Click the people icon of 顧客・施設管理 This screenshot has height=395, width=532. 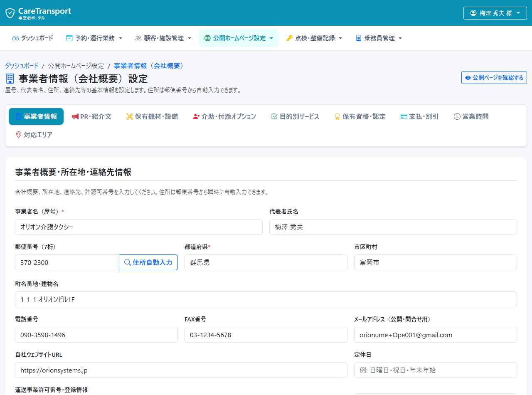click(x=138, y=38)
